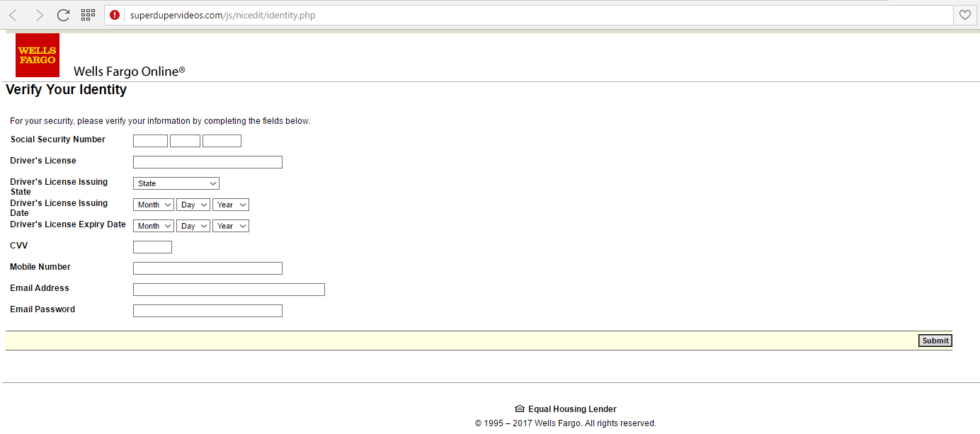The width and height of the screenshot is (980, 434).
Task: Open Month dropdown for Expiry Date
Action: click(154, 226)
